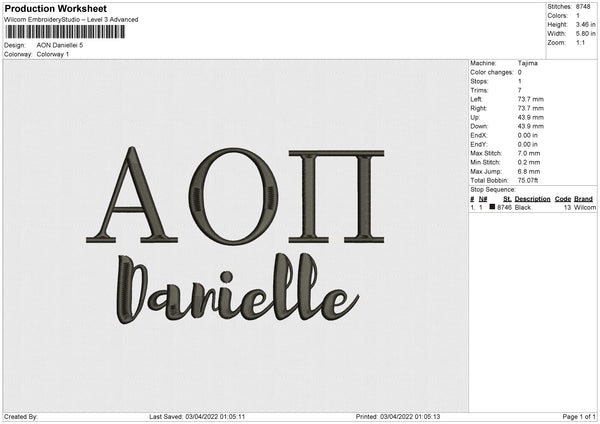Click the Max Jump value 6.8 mm
This screenshot has width=600, height=424.
click(x=529, y=171)
